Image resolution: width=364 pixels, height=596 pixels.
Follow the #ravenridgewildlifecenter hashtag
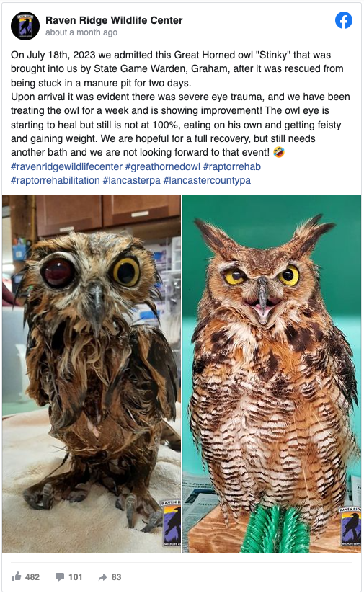pos(66,166)
